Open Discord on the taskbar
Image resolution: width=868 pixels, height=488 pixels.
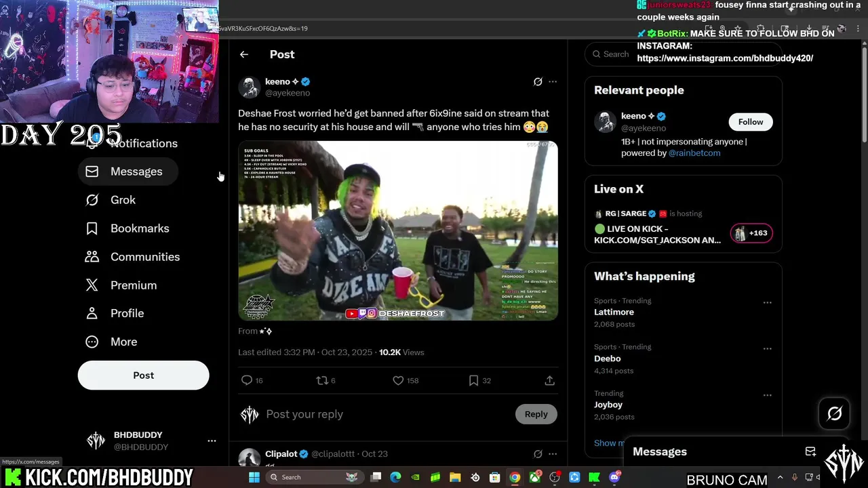click(614, 477)
